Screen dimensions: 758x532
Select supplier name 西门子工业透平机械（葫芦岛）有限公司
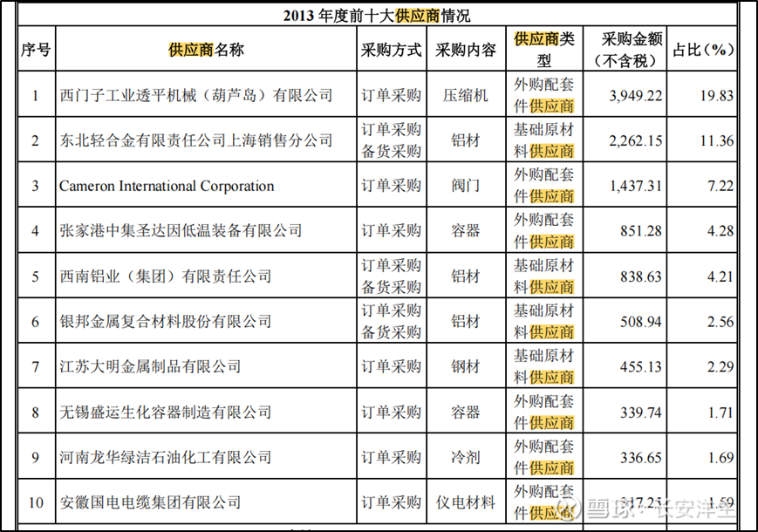196,95
